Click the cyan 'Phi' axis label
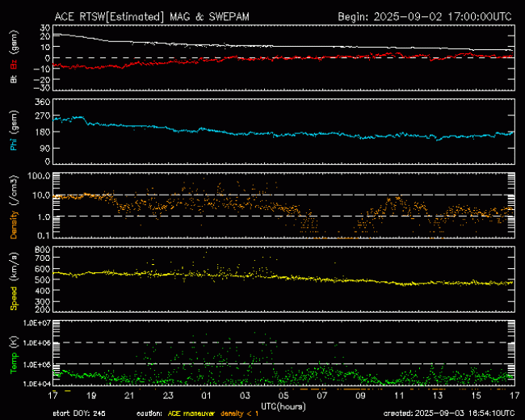Image resolution: width=525 pixels, height=420 pixels. pos(14,143)
